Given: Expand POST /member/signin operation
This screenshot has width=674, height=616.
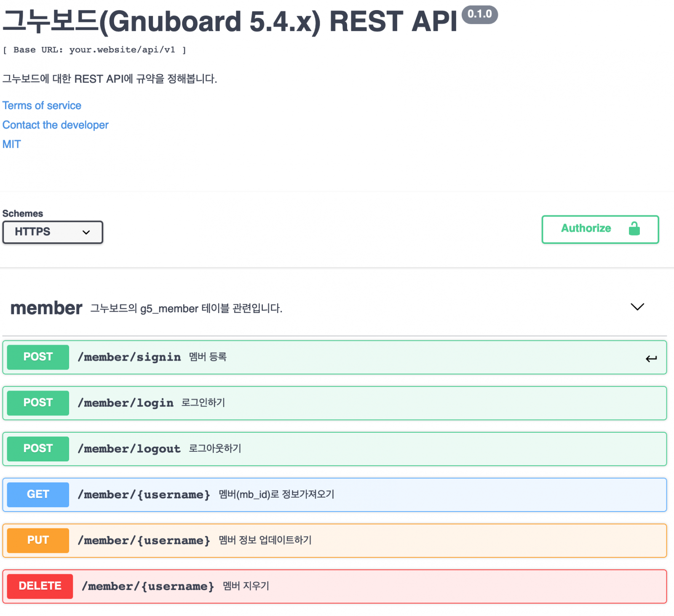Looking at the screenshot, I should click(334, 357).
